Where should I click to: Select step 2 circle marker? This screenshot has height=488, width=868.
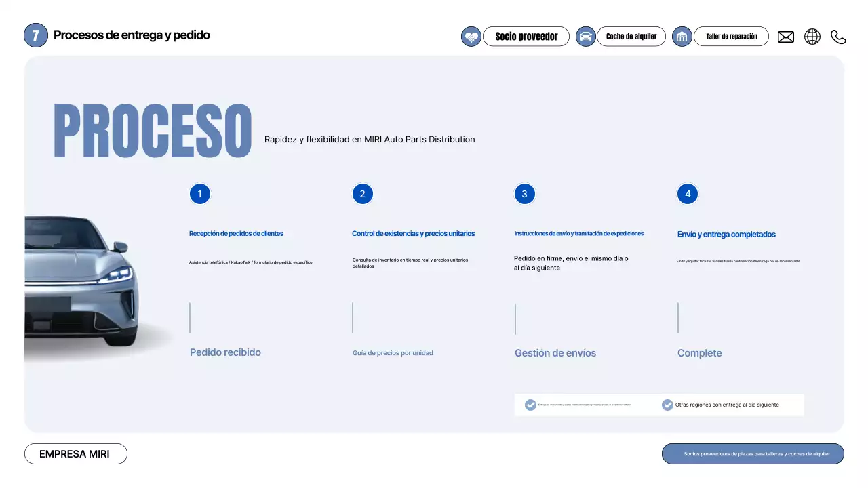(x=363, y=195)
